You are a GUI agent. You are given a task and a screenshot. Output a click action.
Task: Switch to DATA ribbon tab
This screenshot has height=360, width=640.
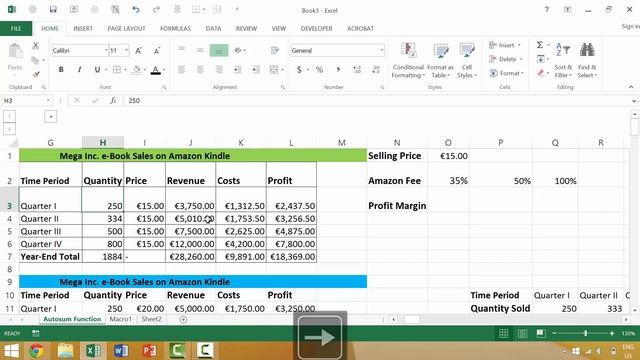[213, 29]
